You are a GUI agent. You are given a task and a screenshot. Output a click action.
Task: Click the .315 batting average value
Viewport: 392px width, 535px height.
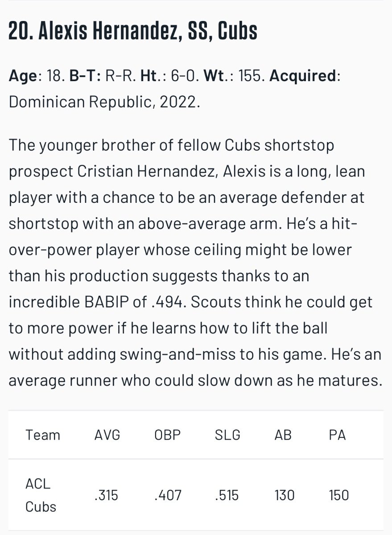pyautogui.click(x=107, y=495)
